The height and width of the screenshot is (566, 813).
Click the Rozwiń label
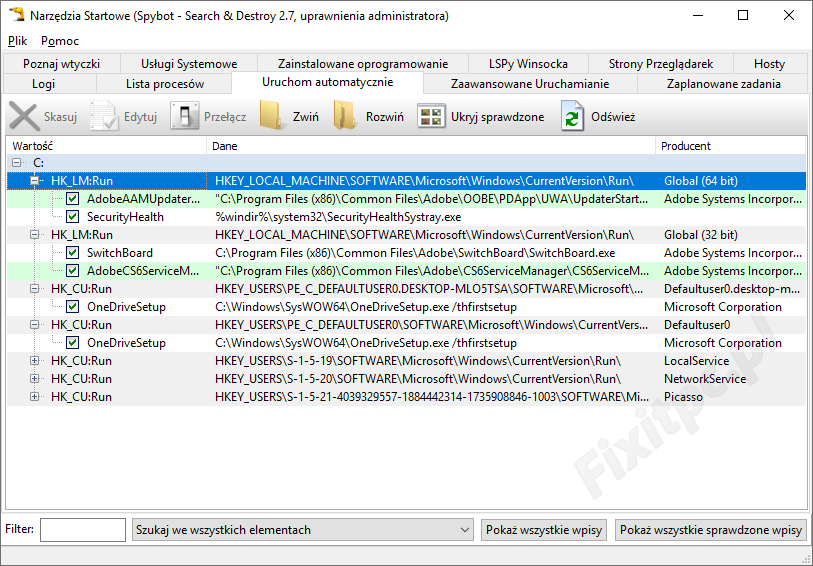point(385,117)
